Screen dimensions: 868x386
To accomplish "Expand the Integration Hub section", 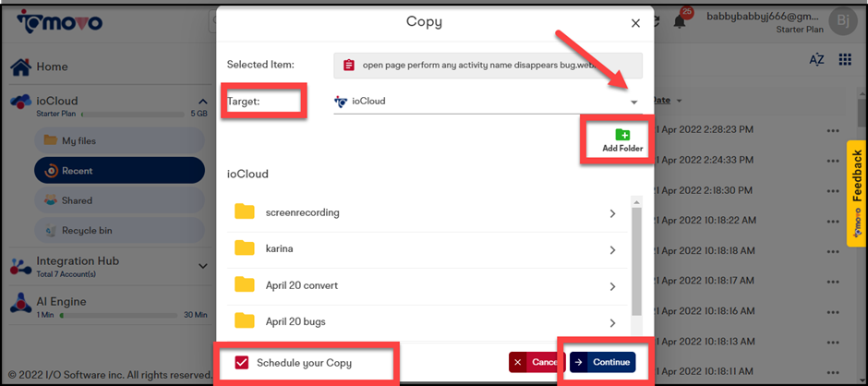I will point(202,266).
